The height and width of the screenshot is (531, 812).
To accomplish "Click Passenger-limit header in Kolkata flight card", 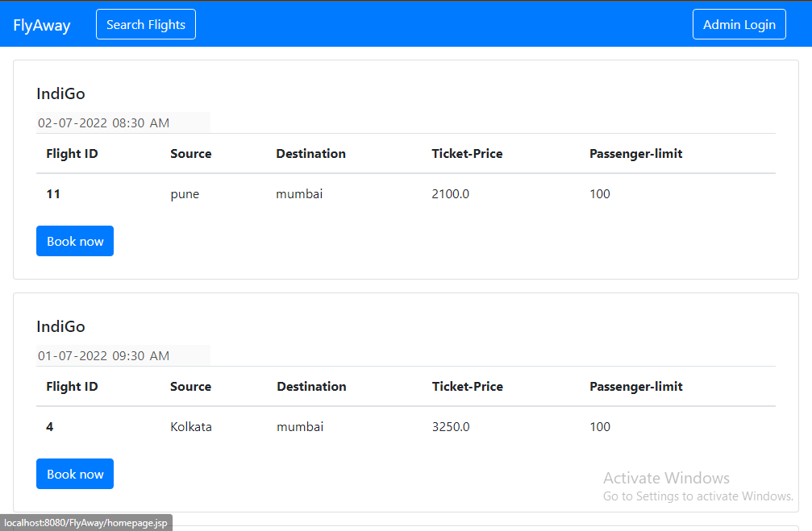I will tap(636, 387).
